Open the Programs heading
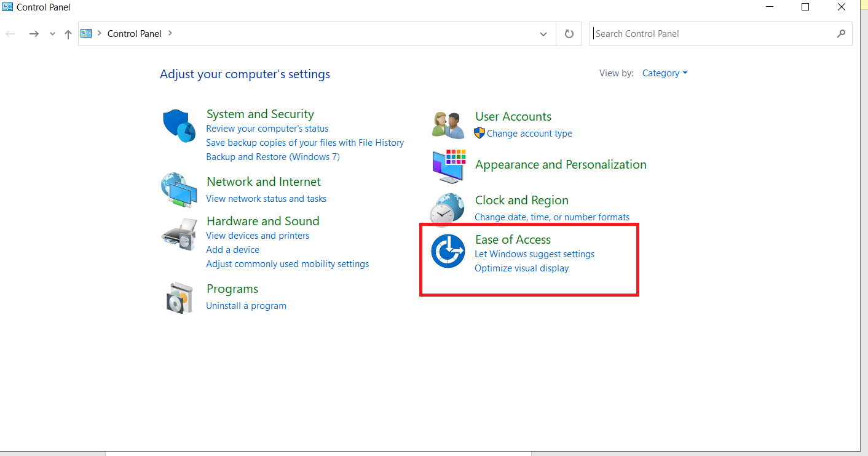 click(x=232, y=289)
